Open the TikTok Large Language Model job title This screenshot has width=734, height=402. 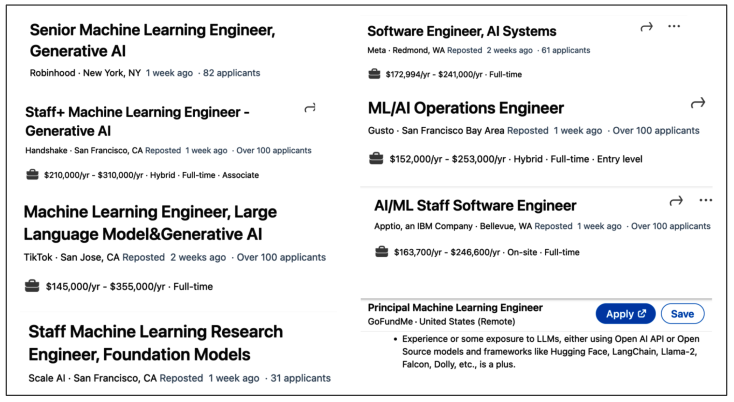(150, 223)
